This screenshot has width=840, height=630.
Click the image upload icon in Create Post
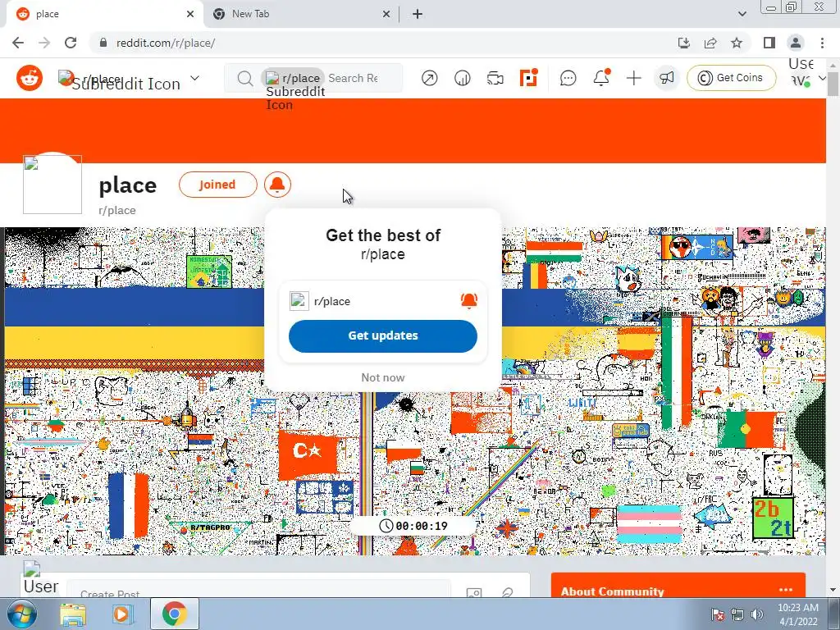tap(473, 593)
